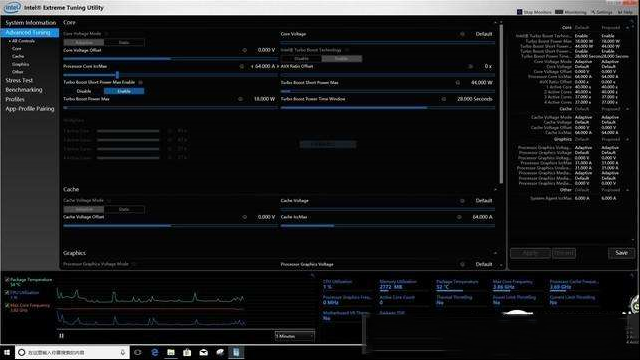Select Benchmarking in the sidebar
Viewport: 640px width, 360px height.
(x=24, y=90)
